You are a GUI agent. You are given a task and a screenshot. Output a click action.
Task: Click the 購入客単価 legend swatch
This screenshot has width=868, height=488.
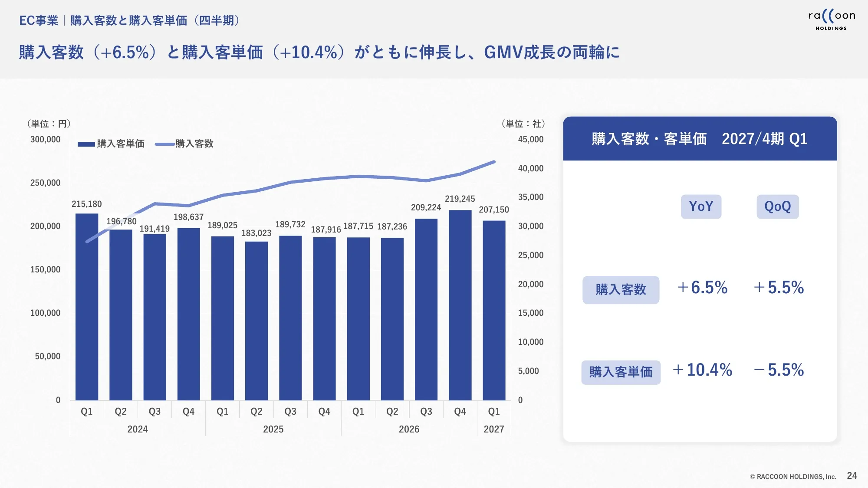(x=86, y=144)
